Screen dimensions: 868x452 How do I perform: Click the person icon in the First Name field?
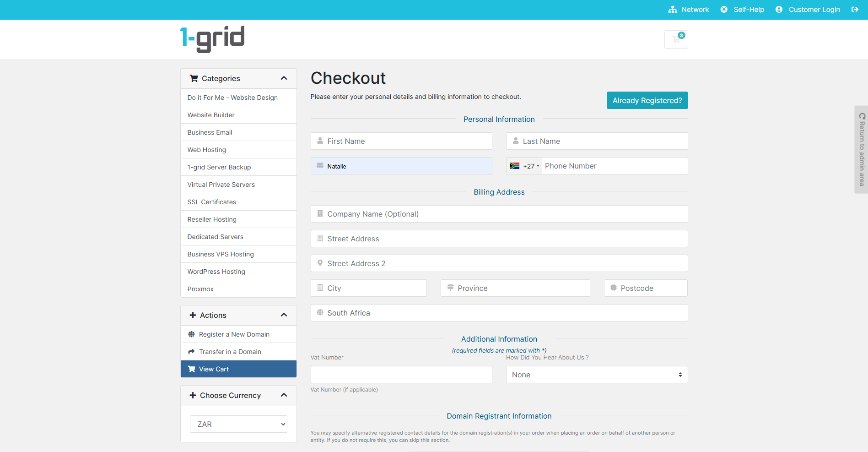click(x=320, y=141)
